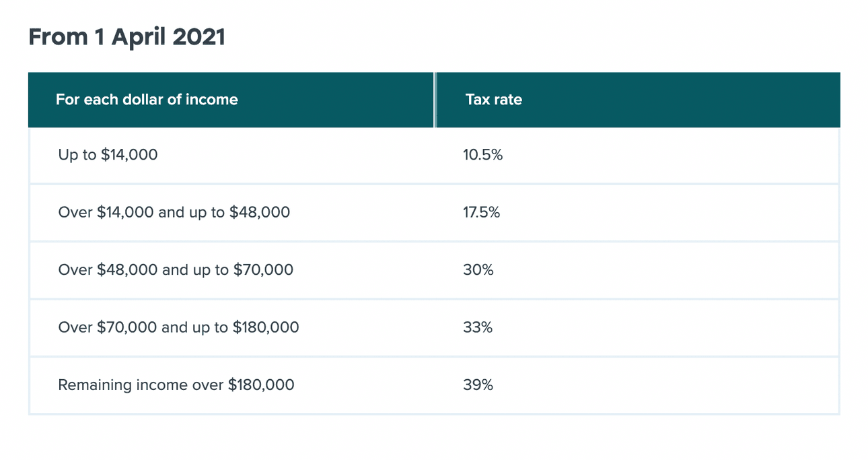The width and height of the screenshot is (868, 460).
Task: Click the "From 1 April 2021" heading
Action: click(126, 38)
